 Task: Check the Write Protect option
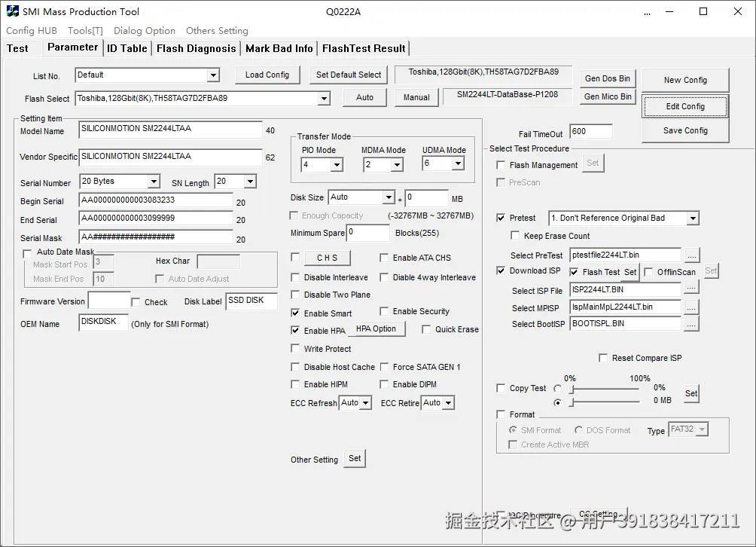(x=295, y=348)
